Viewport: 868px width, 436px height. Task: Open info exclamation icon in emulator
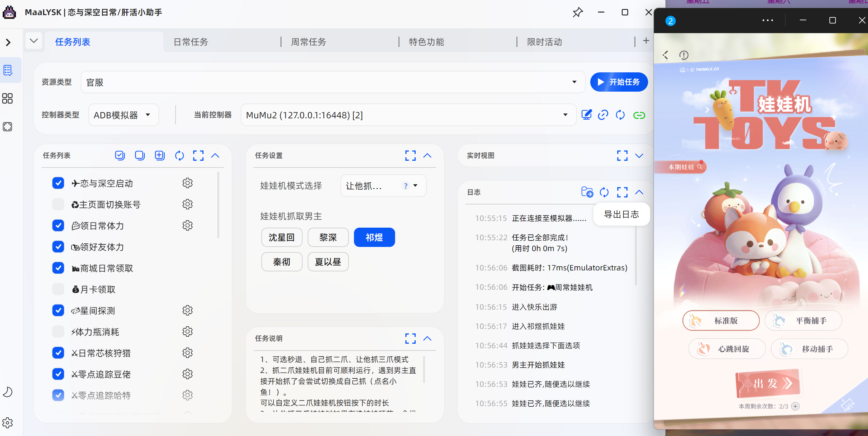point(684,55)
